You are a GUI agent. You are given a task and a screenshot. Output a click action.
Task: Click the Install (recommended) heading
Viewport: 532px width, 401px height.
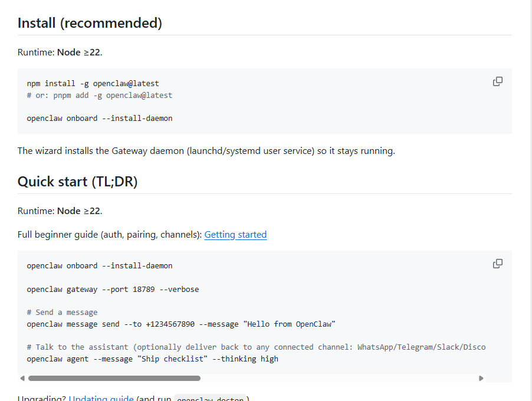[90, 23]
